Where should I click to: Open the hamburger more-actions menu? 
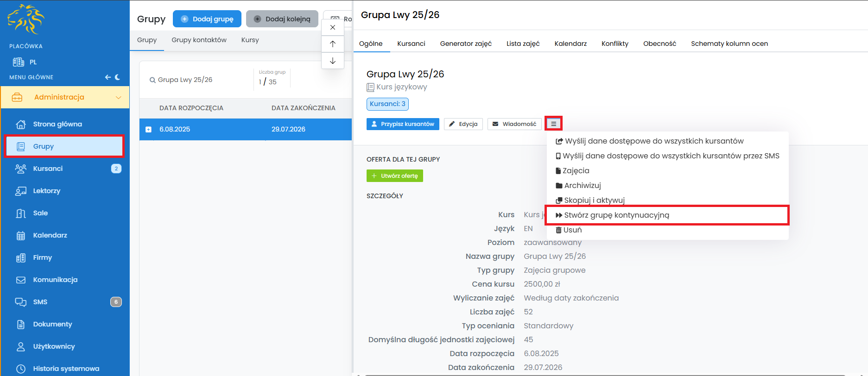tap(553, 124)
